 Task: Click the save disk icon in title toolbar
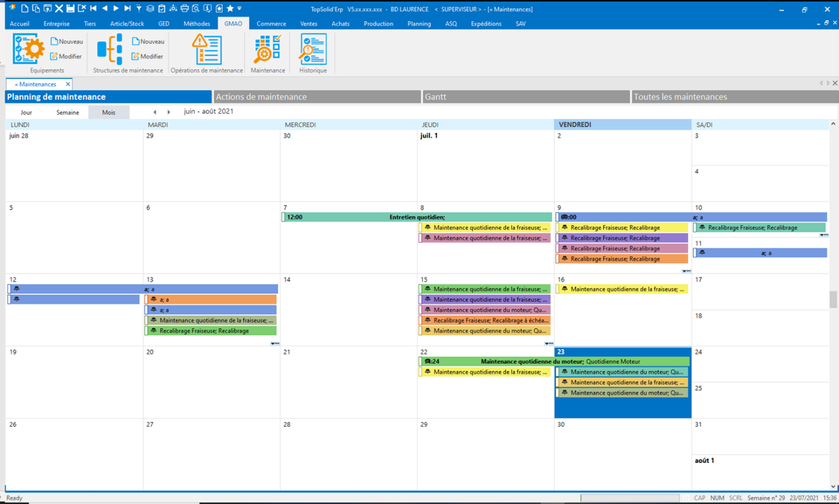coord(70,9)
